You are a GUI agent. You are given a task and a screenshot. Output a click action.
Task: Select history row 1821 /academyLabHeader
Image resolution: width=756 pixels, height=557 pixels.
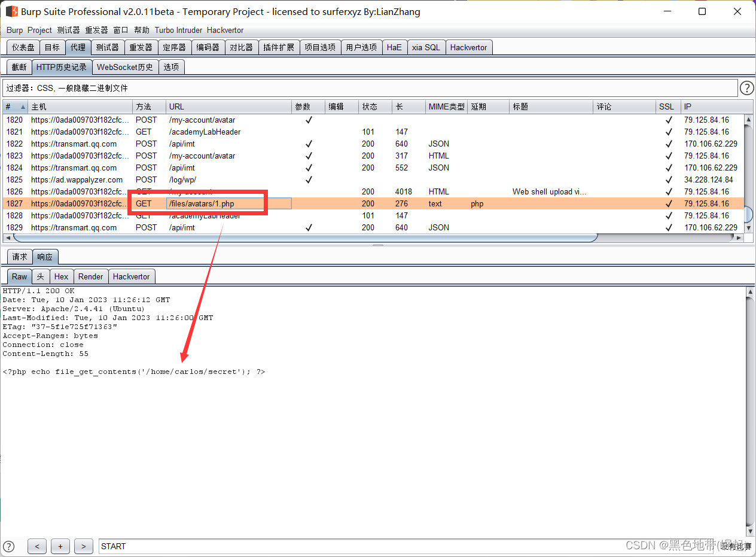coord(373,132)
